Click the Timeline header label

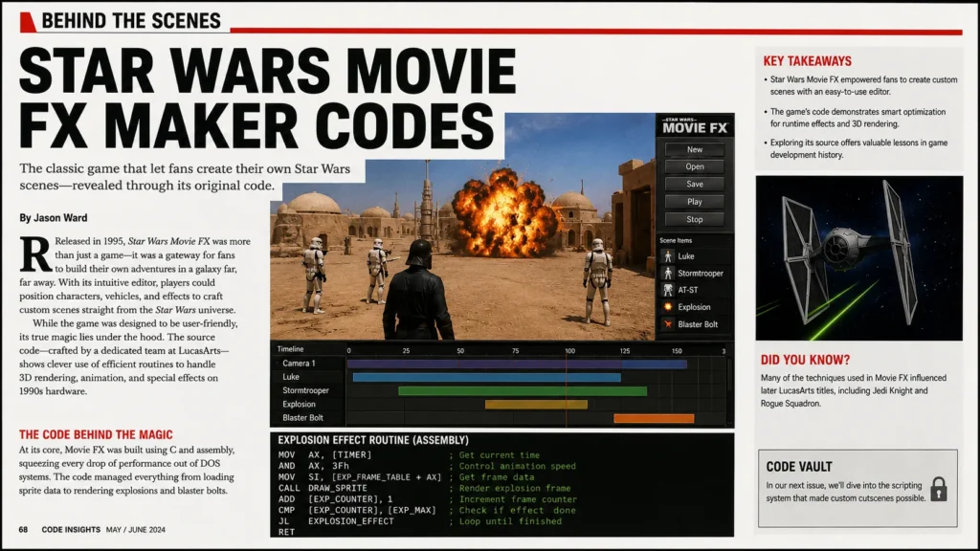(291, 349)
